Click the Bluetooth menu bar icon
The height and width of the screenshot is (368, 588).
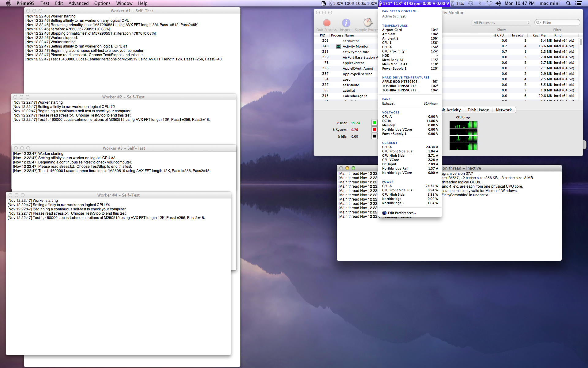point(480,3)
